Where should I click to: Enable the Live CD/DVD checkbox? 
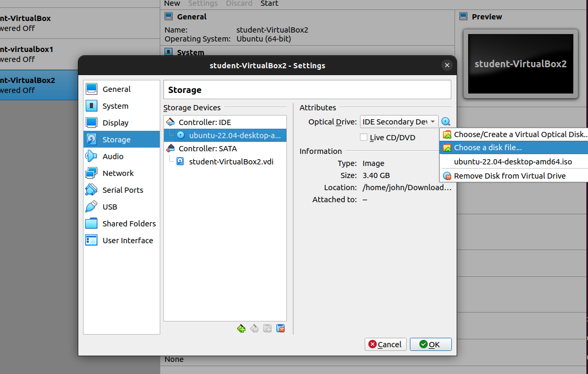364,138
